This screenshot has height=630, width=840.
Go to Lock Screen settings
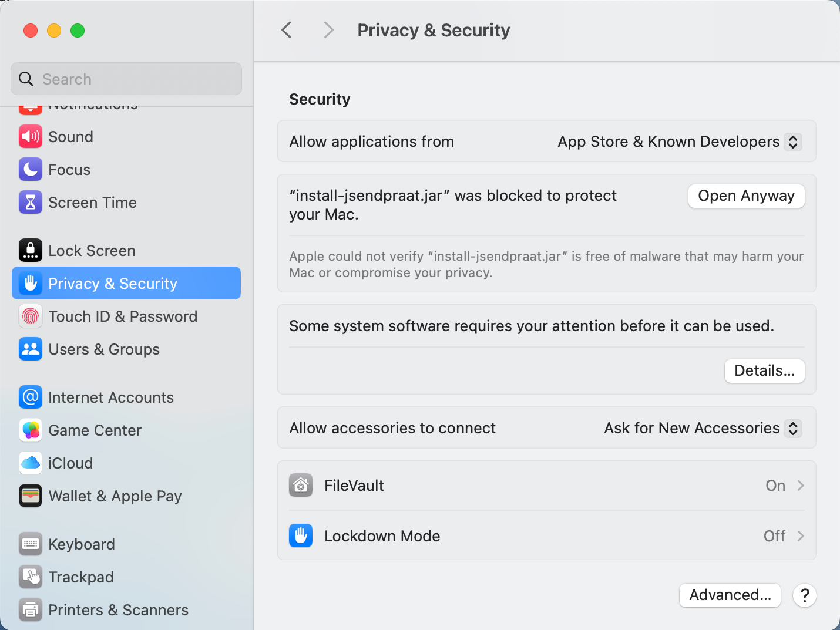coord(126,251)
